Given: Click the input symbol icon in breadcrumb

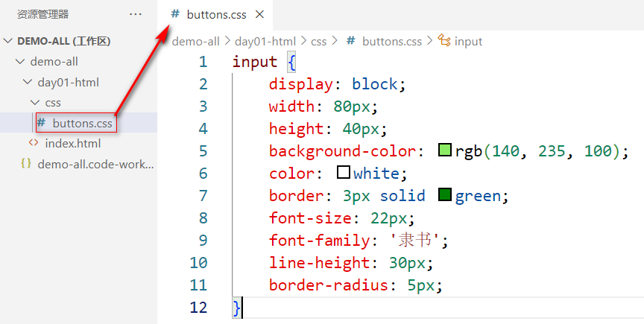Looking at the screenshot, I should [445, 41].
